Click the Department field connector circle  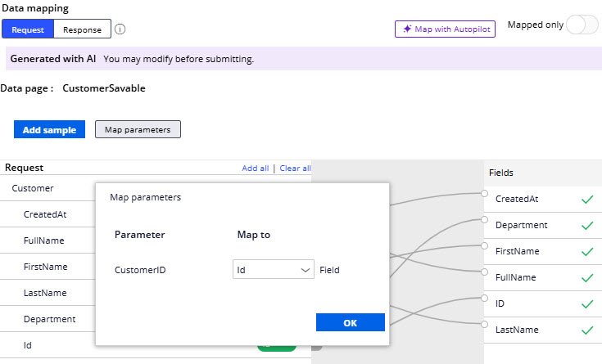(x=485, y=219)
